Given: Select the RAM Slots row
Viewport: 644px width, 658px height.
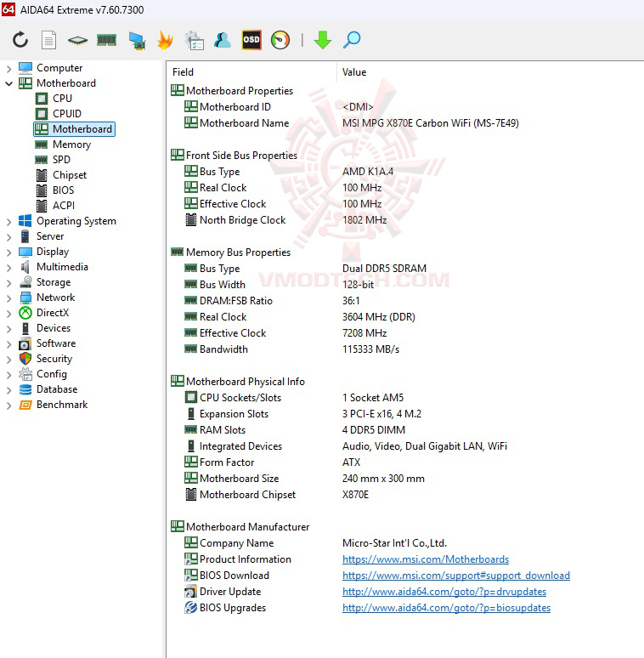Looking at the screenshot, I should click(x=295, y=429).
